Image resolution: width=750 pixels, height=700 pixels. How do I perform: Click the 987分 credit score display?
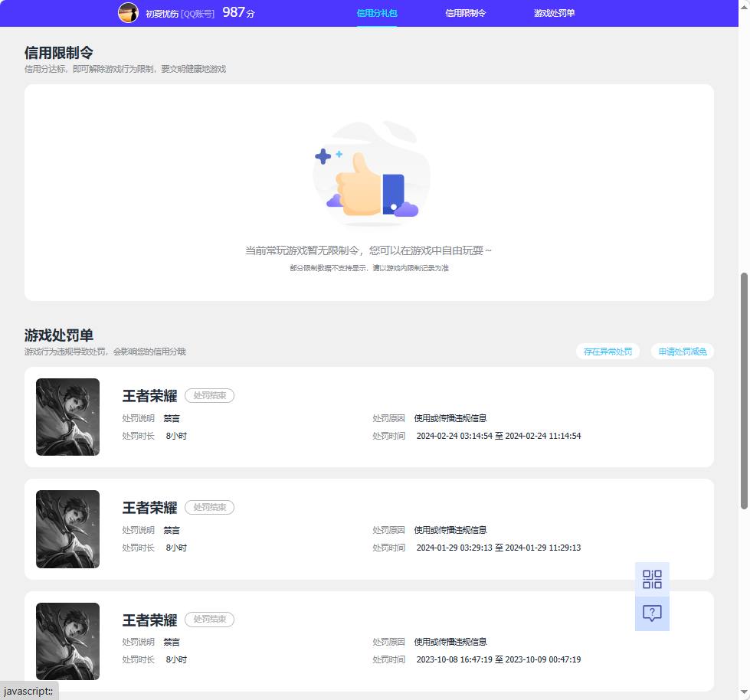(x=238, y=12)
